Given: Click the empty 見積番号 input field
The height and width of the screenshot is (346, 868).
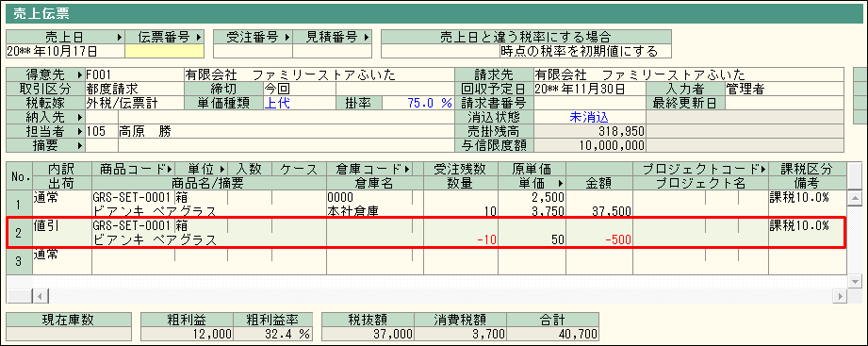Looking at the screenshot, I should click(332, 52).
